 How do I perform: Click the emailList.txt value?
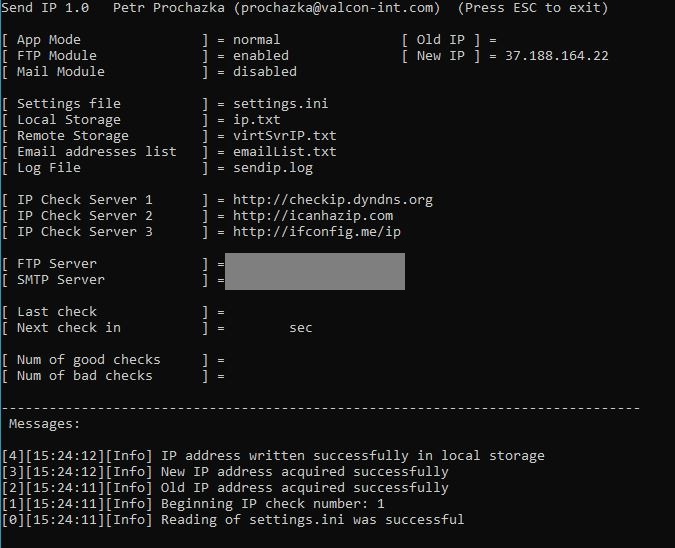(285, 152)
